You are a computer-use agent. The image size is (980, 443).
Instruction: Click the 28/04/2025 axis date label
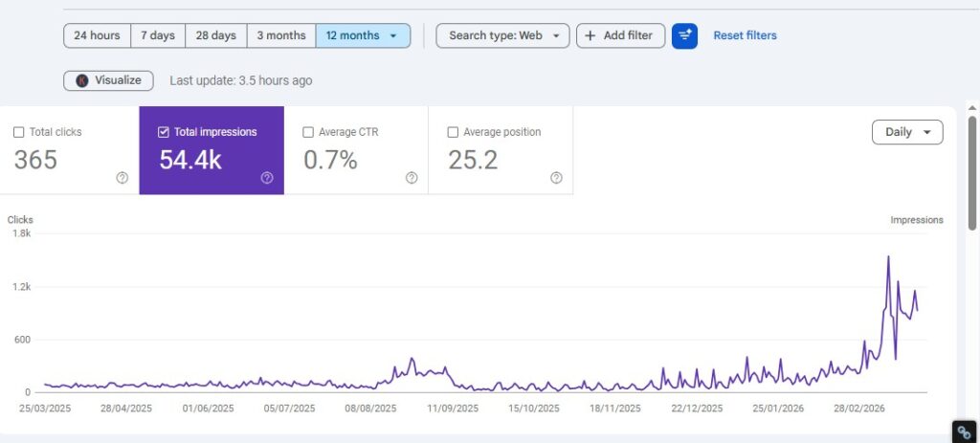(126, 409)
